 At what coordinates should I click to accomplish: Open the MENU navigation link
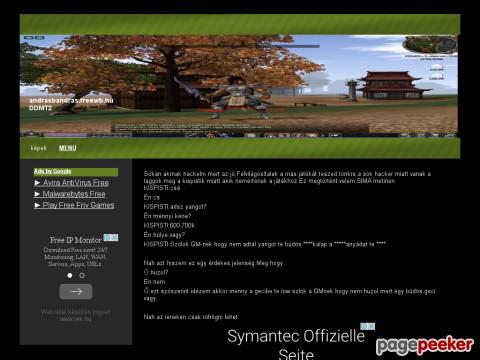coord(68,148)
